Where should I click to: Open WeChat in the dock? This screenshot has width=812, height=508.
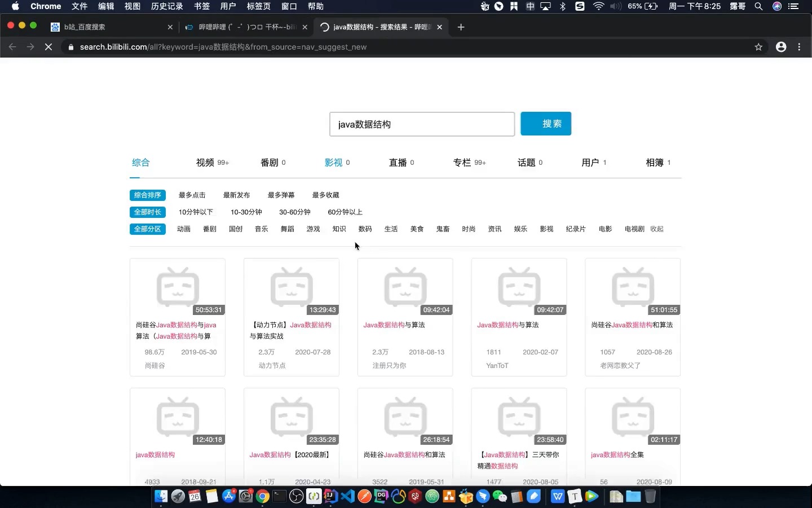500,496
